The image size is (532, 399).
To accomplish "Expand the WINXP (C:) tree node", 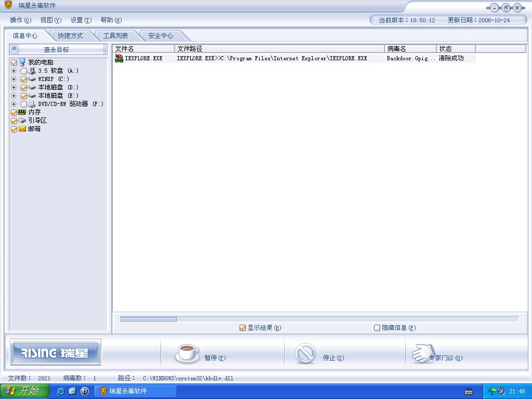I will pos(14,79).
